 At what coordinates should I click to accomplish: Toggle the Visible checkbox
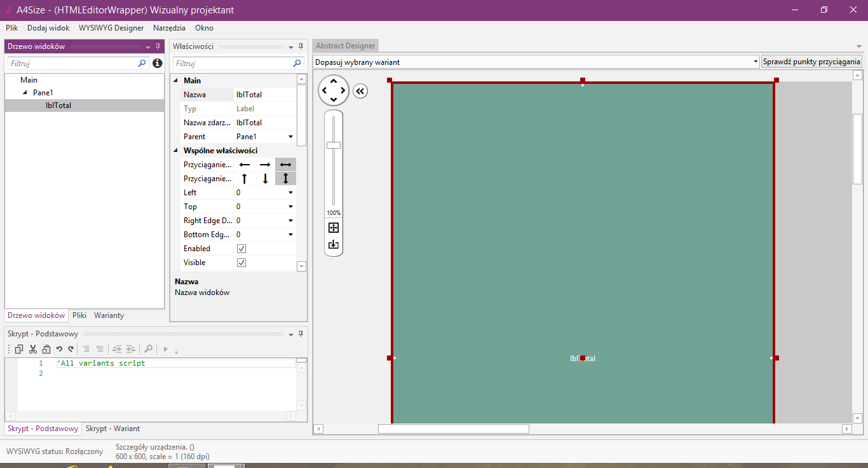(241, 263)
